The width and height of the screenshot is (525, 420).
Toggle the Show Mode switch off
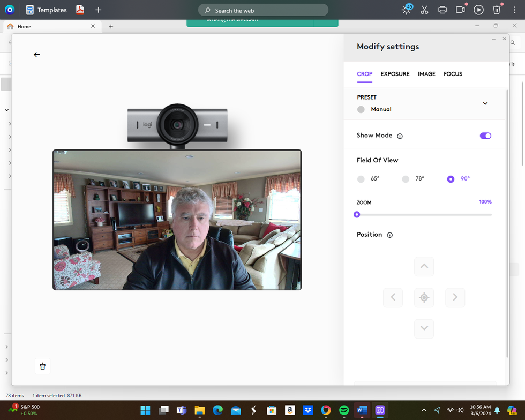tap(485, 136)
